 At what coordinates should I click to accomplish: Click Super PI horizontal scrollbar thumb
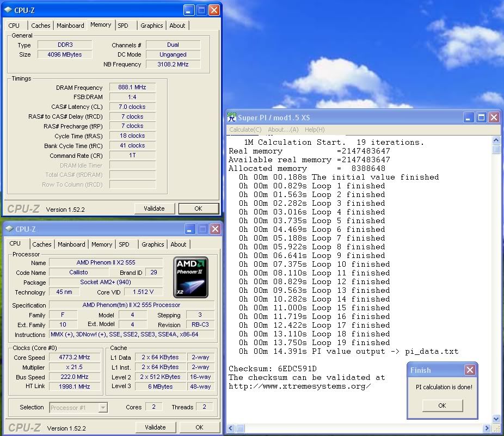[x=240, y=428]
